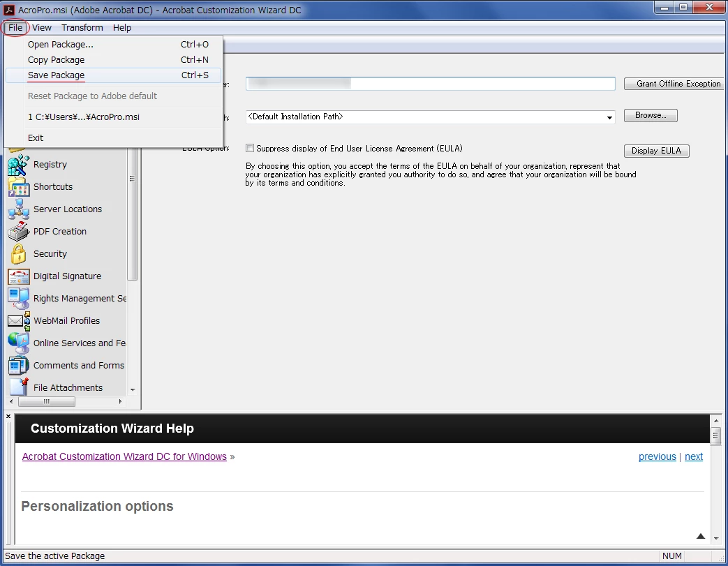Choose Open Package... from File menu

(x=113, y=44)
